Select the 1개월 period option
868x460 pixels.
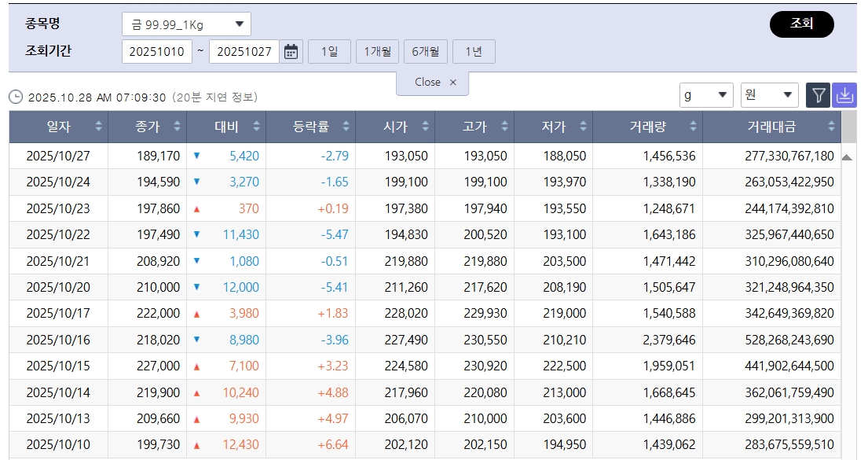pyautogui.click(x=377, y=50)
